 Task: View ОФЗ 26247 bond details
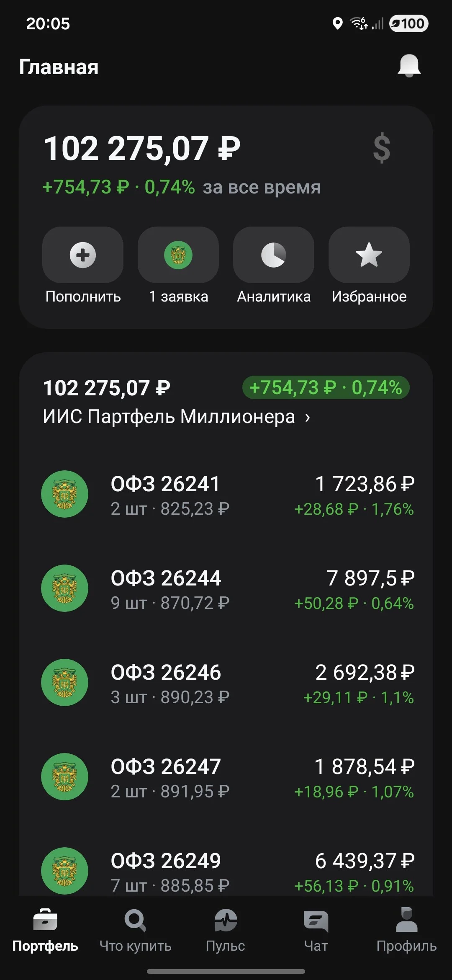click(226, 777)
